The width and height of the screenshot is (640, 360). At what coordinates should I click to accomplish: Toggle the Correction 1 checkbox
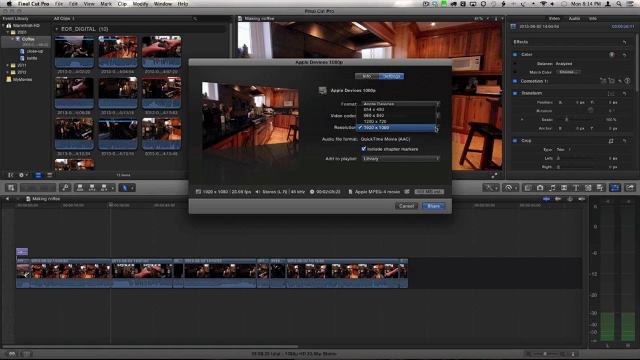(x=515, y=81)
